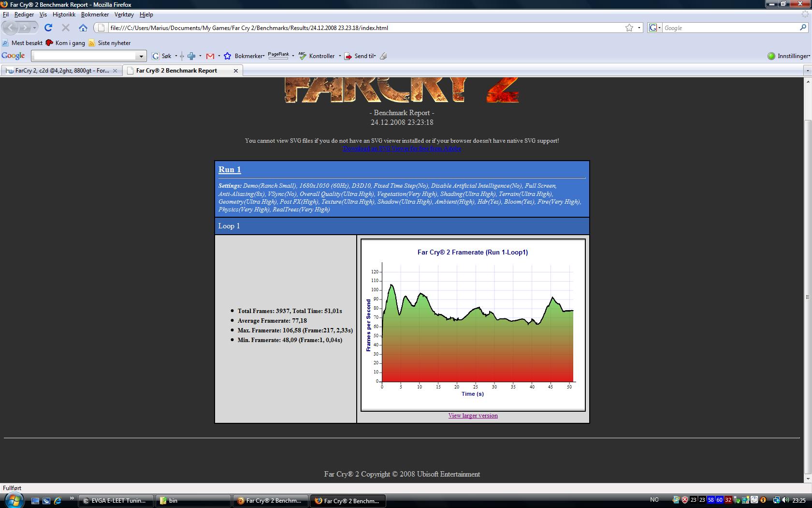
Task: Click the Søk search button on Google Toolbar
Action: (162, 56)
